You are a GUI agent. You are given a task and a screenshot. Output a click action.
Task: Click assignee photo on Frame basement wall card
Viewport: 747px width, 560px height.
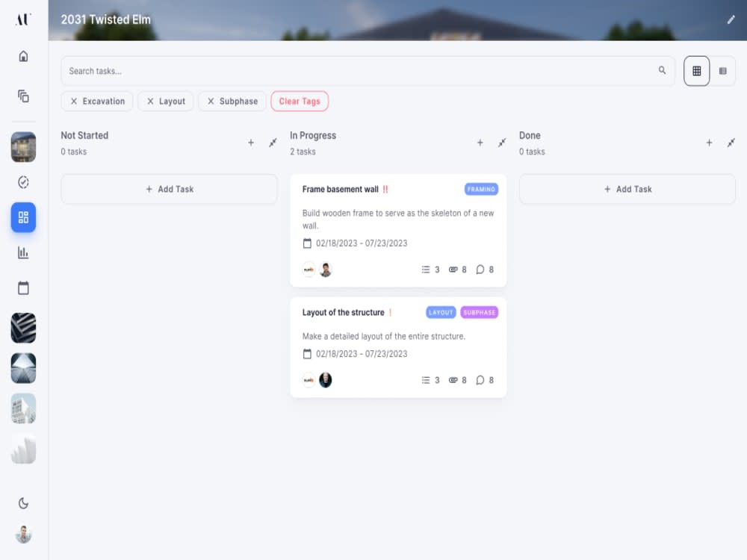click(326, 270)
